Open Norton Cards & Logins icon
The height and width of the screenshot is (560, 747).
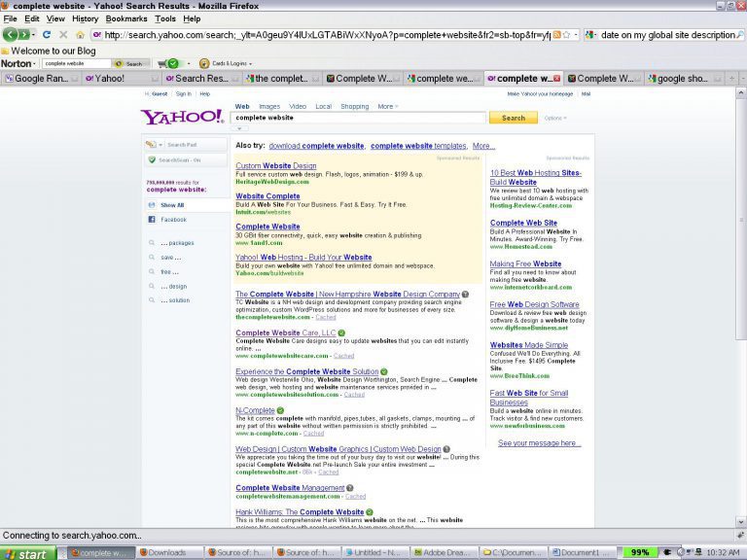(x=204, y=63)
